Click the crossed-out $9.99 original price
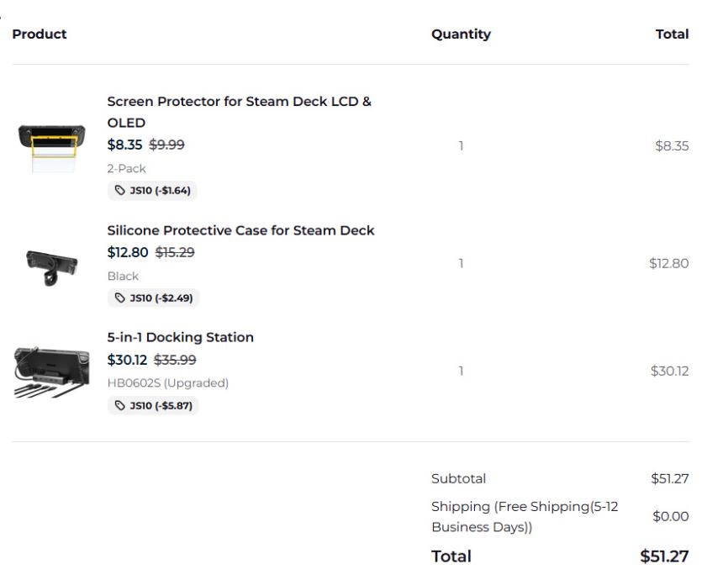728x580 pixels. (x=166, y=145)
